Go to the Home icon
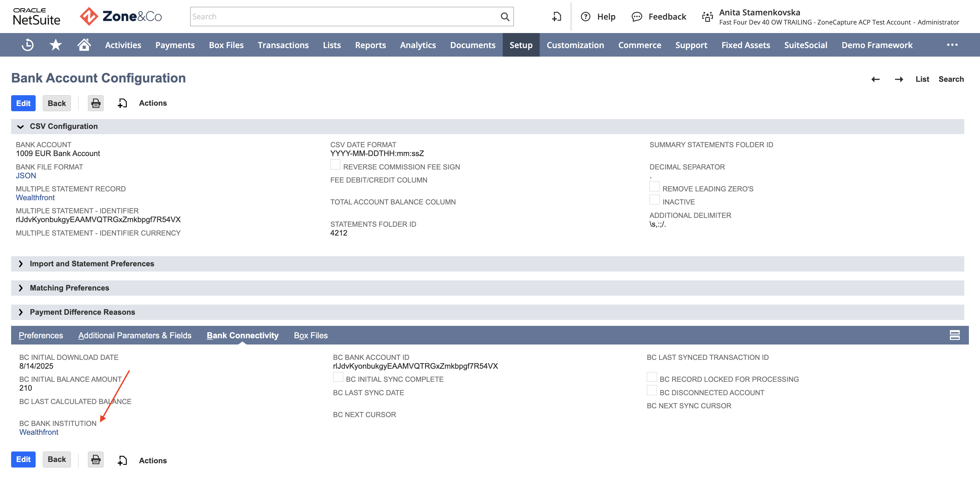980x477 pixels. tap(84, 44)
